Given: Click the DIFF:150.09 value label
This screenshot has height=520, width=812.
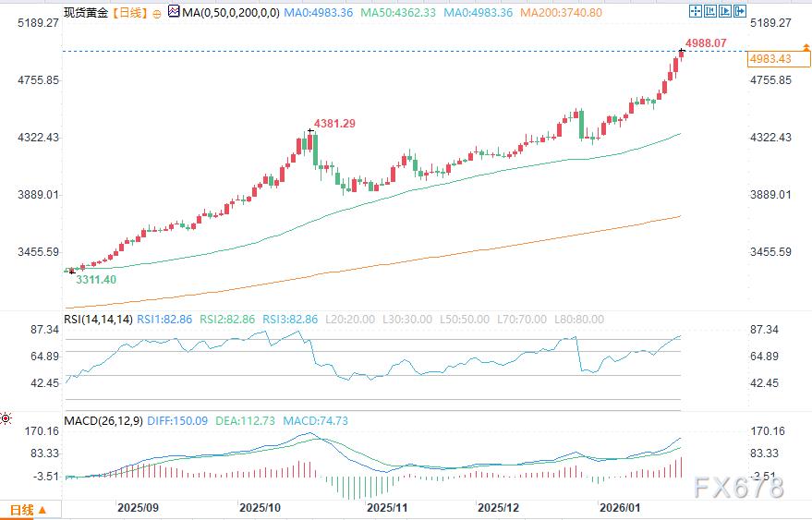Looking at the screenshot, I should 176,422.
